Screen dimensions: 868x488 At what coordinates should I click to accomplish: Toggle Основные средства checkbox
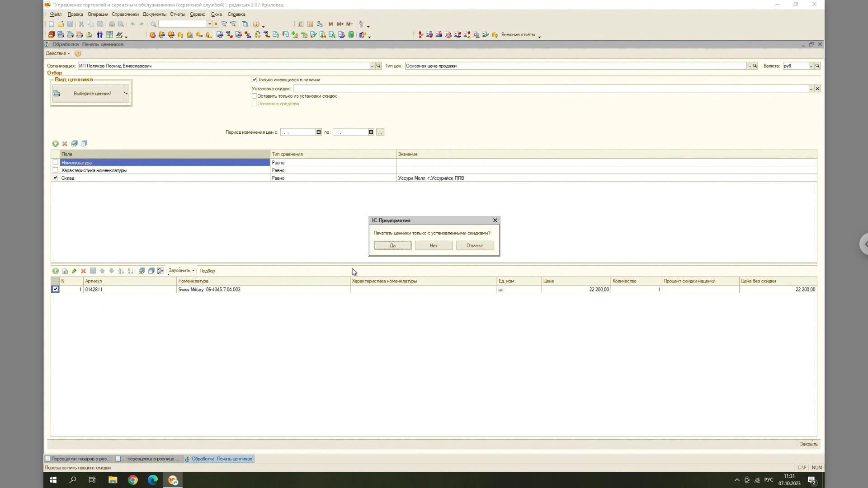coord(254,104)
